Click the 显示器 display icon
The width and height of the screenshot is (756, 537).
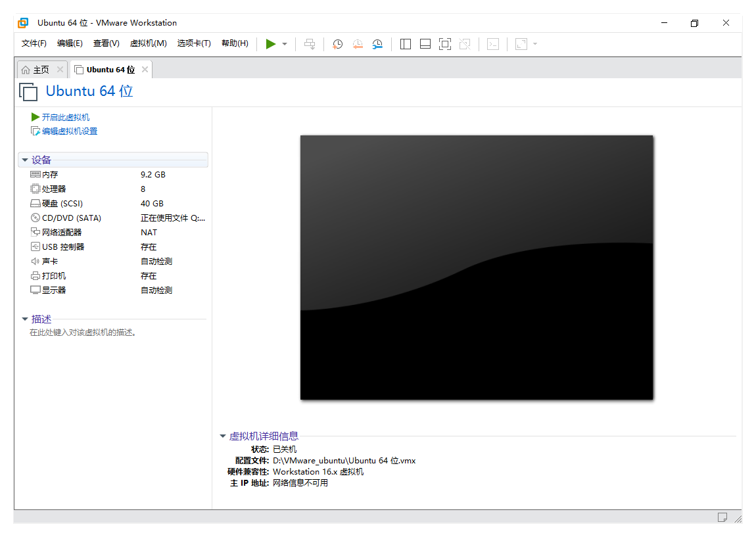click(35, 291)
